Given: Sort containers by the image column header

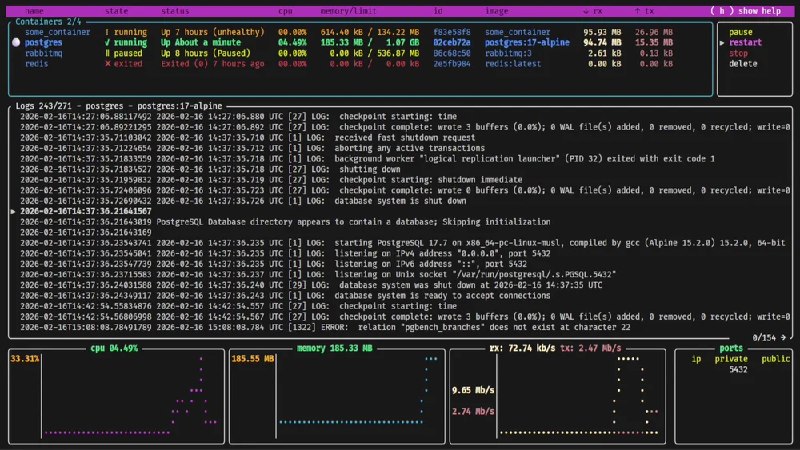Looking at the screenshot, I should 496,11.
